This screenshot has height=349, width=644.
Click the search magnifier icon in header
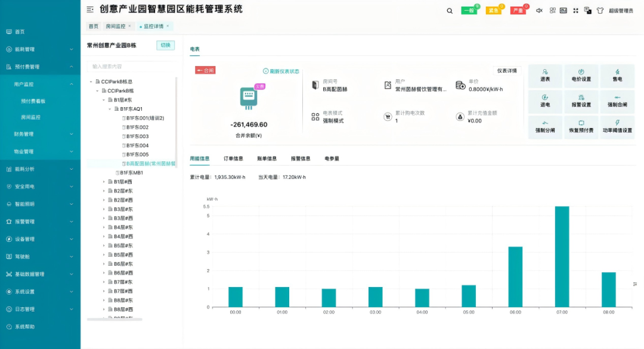click(x=450, y=11)
